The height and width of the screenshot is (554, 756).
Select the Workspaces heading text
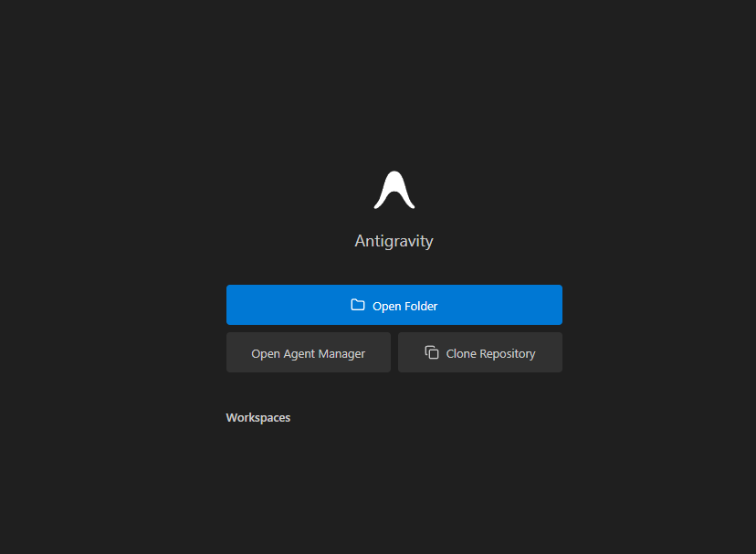pyautogui.click(x=258, y=417)
